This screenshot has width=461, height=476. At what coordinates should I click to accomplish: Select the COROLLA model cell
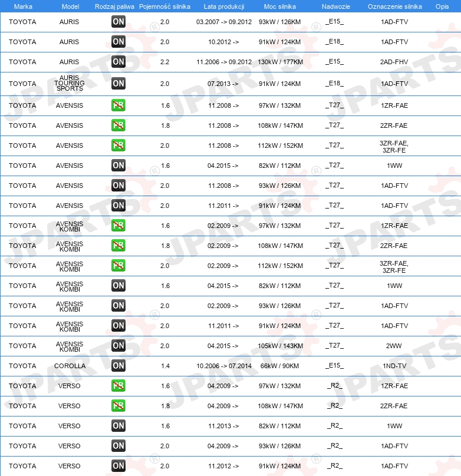pos(70,366)
